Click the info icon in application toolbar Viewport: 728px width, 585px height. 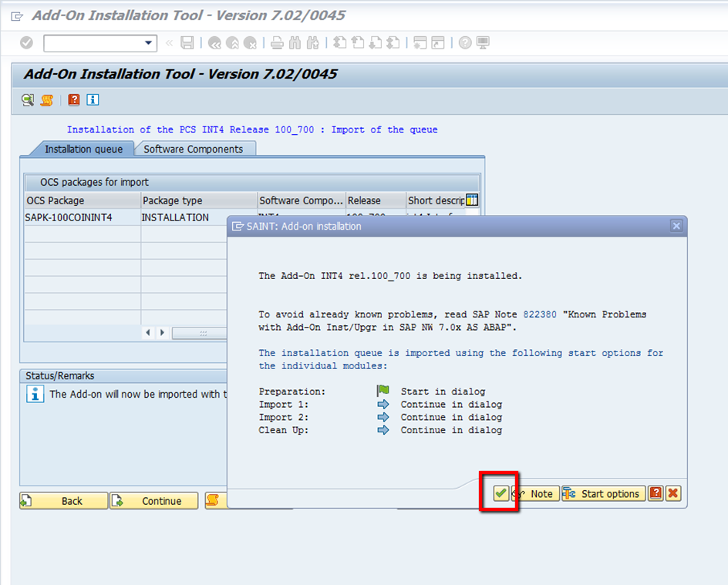pos(93,99)
